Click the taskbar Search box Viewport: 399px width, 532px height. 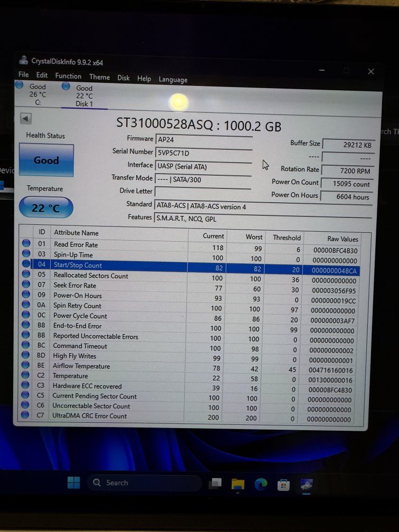(x=145, y=483)
